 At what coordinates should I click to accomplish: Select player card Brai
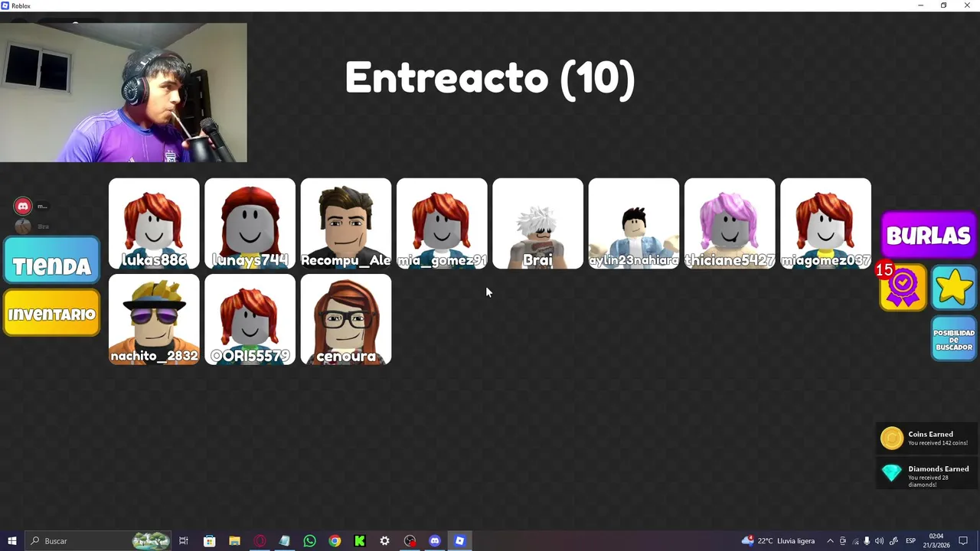[x=537, y=223]
